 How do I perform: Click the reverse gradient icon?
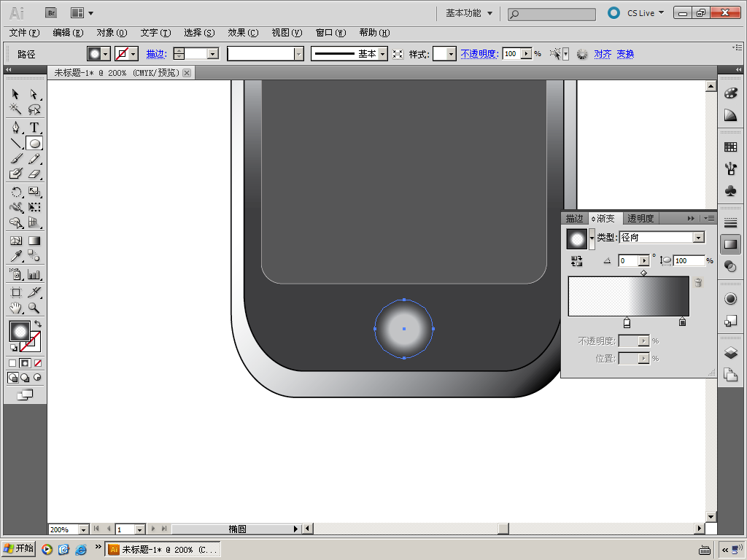tap(576, 260)
